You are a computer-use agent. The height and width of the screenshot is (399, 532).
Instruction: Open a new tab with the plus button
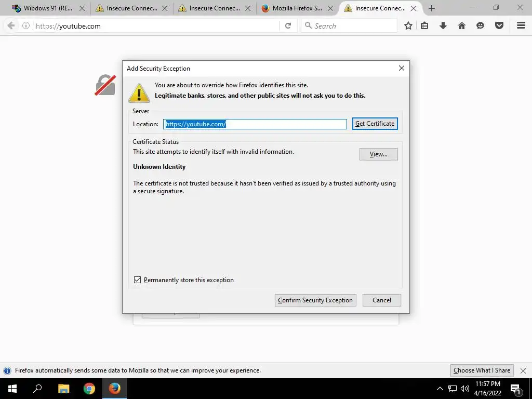[x=432, y=8]
